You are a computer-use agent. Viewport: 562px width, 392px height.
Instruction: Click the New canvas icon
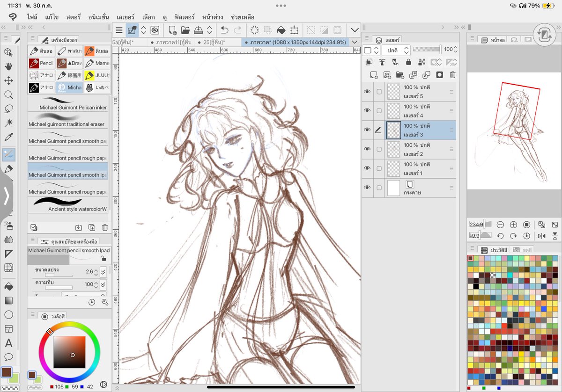click(x=172, y=30)
